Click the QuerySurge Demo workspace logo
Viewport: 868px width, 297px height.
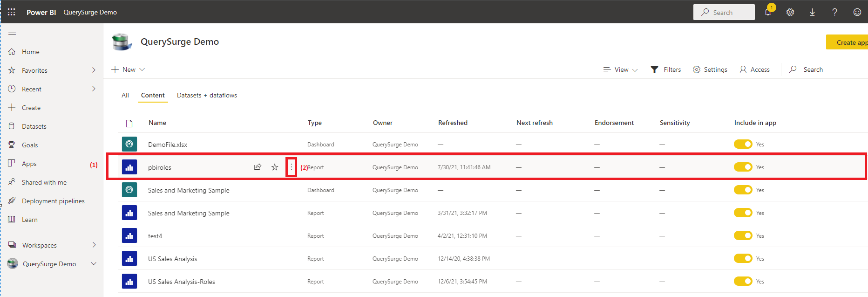(x=122, y=42)
